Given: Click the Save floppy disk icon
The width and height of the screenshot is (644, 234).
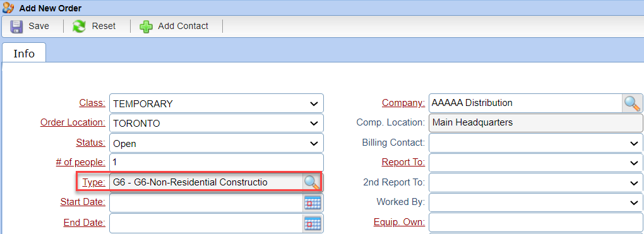Looking at the screenshot, I should coord(16,26).
